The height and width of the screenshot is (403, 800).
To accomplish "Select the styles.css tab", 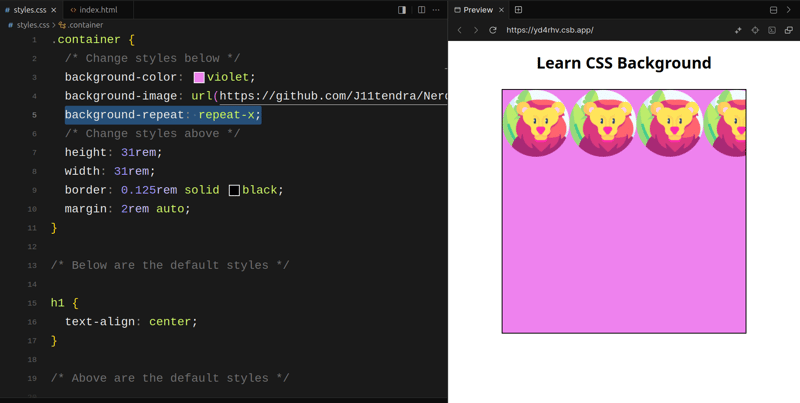I will [30, 10].
